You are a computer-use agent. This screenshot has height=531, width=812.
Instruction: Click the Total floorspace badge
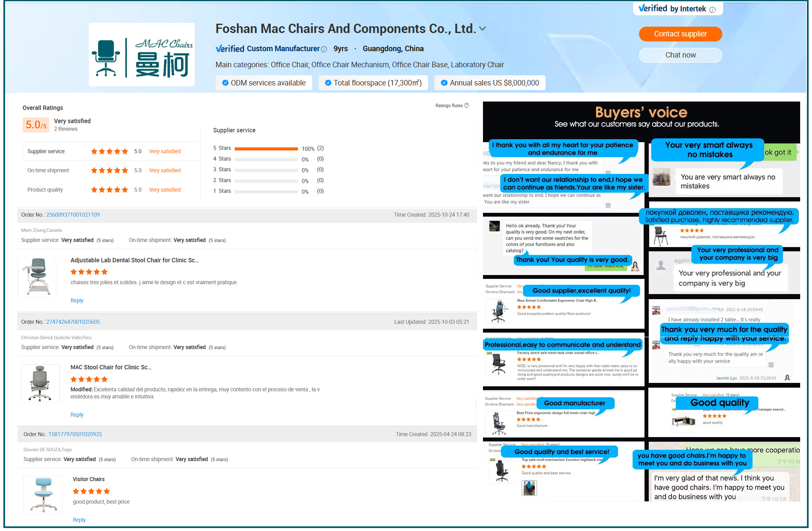[373, 83]
